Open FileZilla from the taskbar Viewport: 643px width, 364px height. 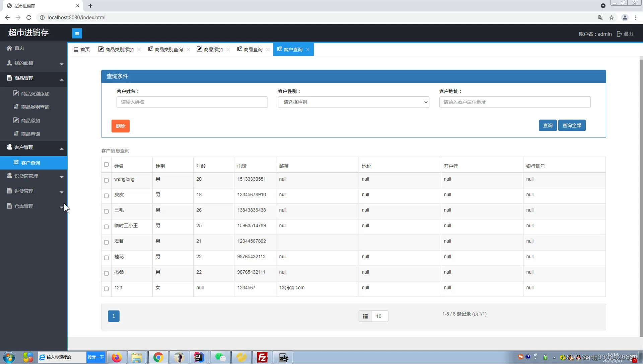(262, 357)
